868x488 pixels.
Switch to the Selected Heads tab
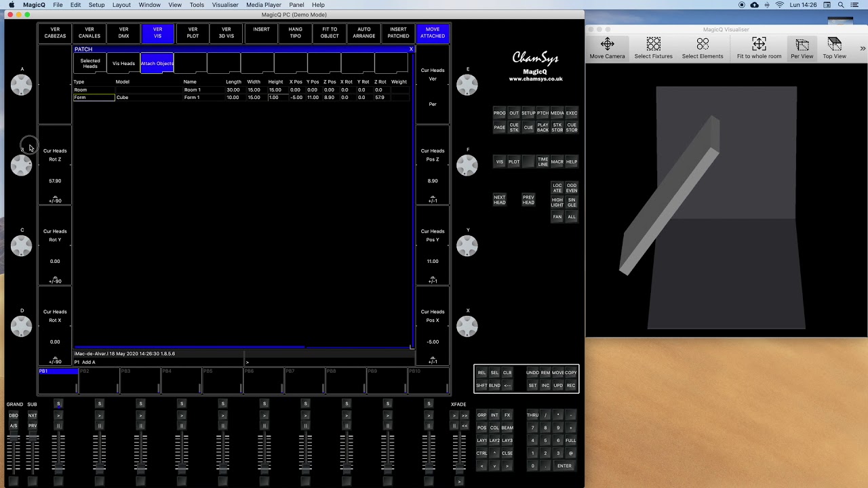click(x=90, y=64)
